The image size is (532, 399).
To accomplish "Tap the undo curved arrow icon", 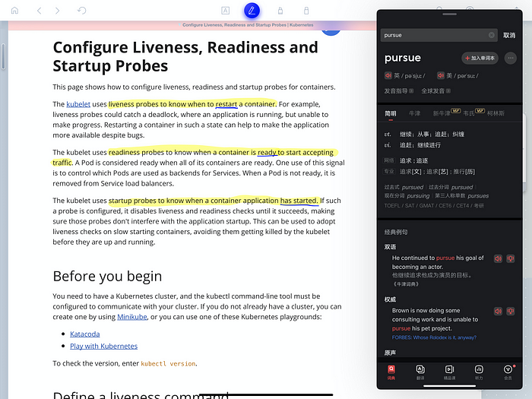I will pyautogui.click(x=82, y=11).
